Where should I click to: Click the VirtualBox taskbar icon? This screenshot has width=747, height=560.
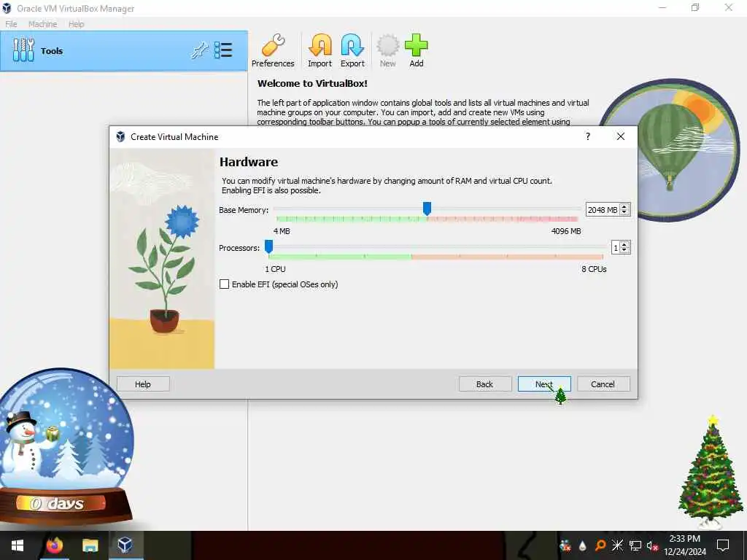125,545
